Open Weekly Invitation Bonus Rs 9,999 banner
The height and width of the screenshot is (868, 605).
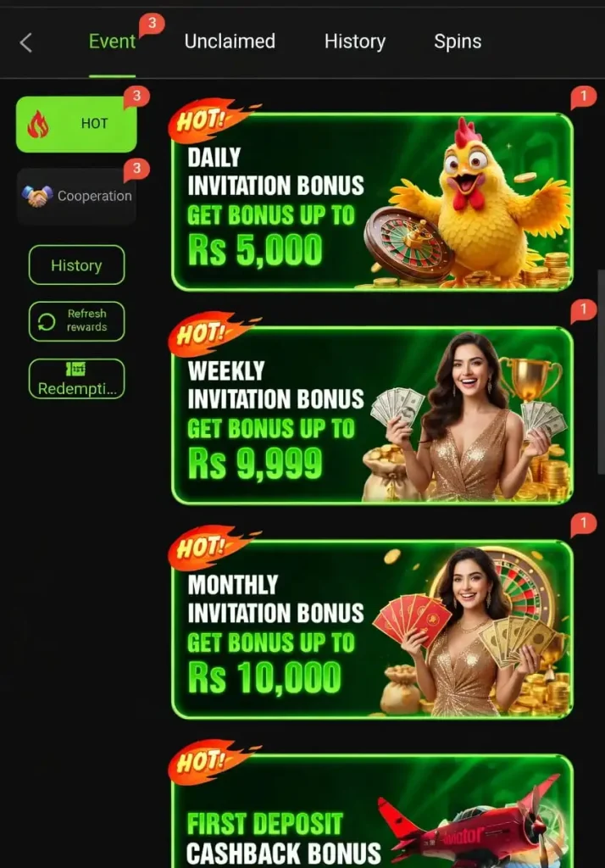(x=372, y=415)
